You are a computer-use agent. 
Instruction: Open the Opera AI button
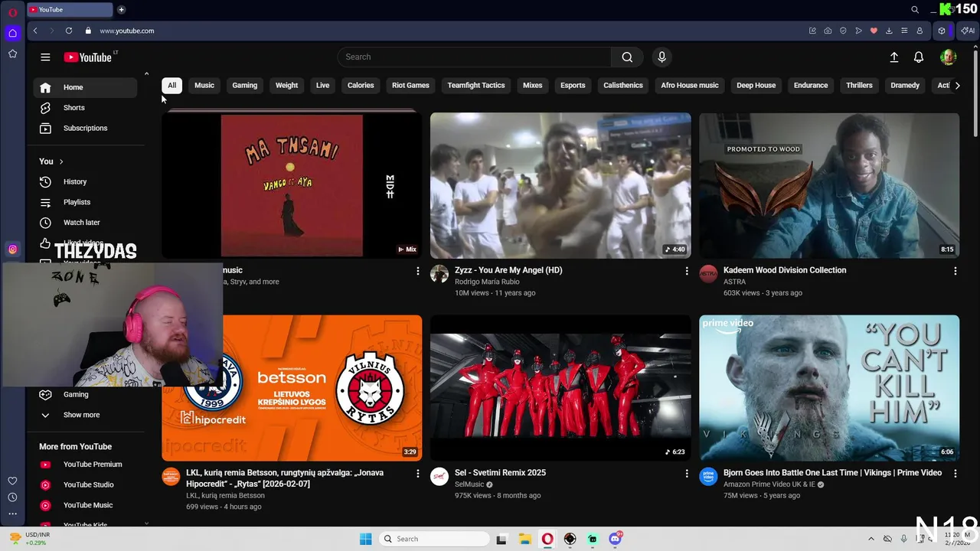coord(969,31)
